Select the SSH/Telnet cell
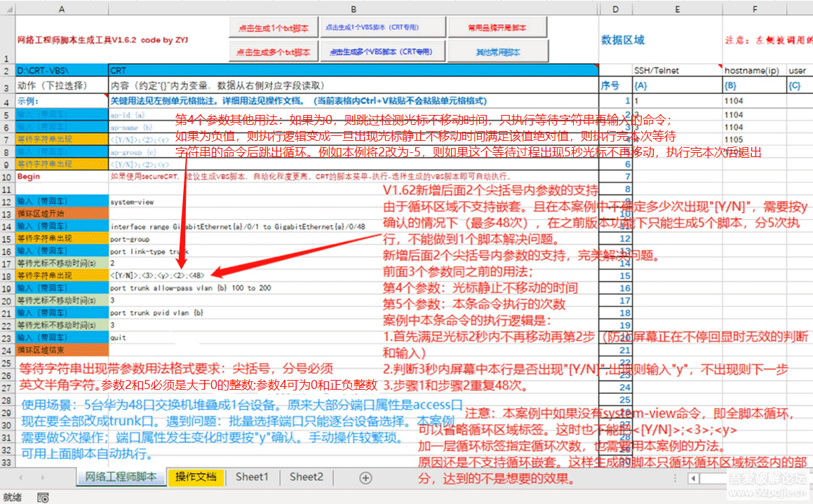Screen dimensions: 813x504 pos(677,70)
